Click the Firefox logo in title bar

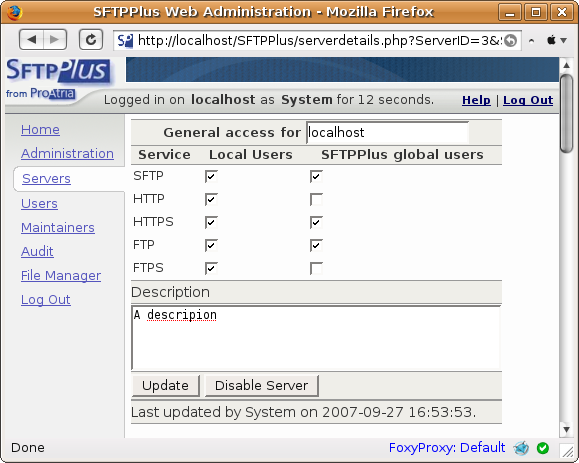pos(14,12)
